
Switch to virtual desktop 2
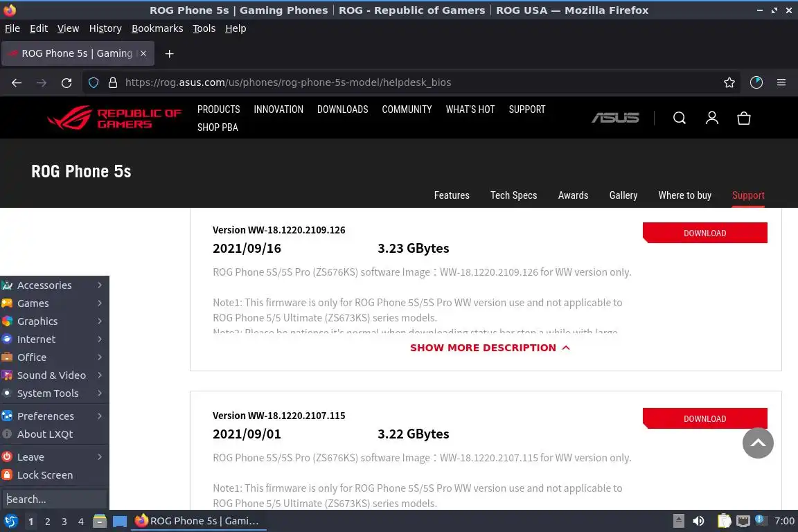(x=47, y=522)
